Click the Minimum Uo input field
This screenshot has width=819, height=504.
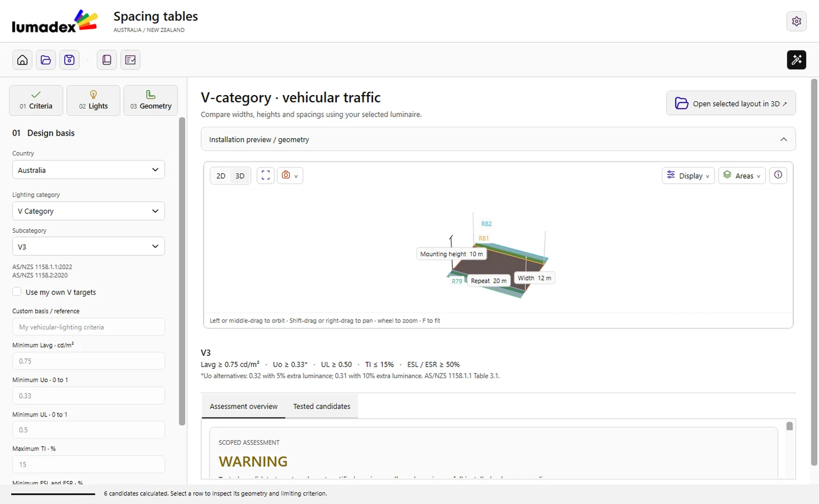click(x=89, y=396)
